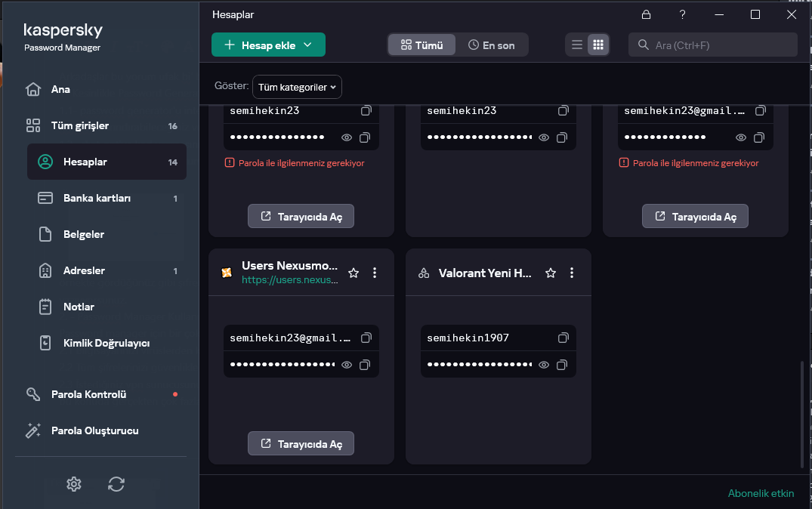Select Hesaplar in the sidebar
Viewport: 812px width, 509px height.
point(107,162)
